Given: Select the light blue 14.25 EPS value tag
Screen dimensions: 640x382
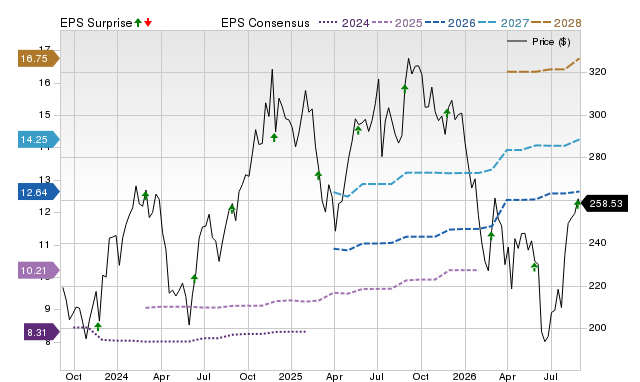Looking at the screenshot, I should point(38,140).
